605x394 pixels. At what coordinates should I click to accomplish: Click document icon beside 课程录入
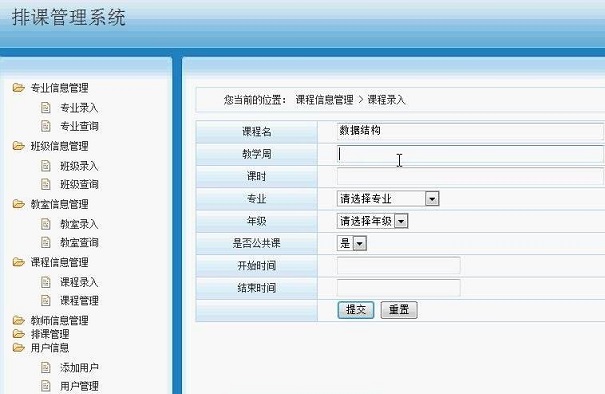click(x=46, y=282)
